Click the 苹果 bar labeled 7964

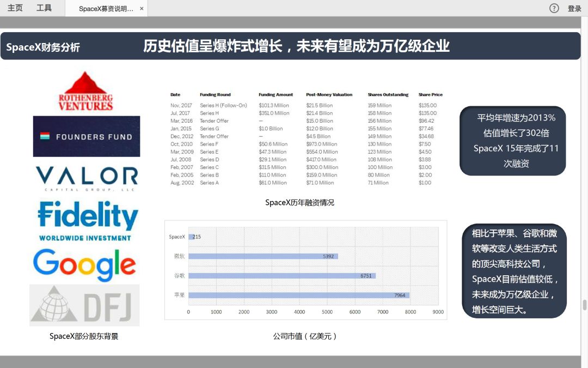(299, 295)
